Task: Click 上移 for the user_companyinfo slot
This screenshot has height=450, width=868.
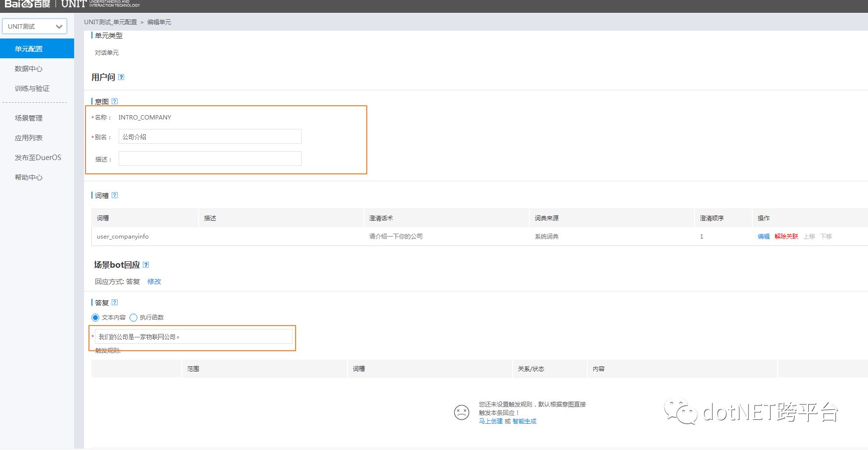Action: pos(809,237)
